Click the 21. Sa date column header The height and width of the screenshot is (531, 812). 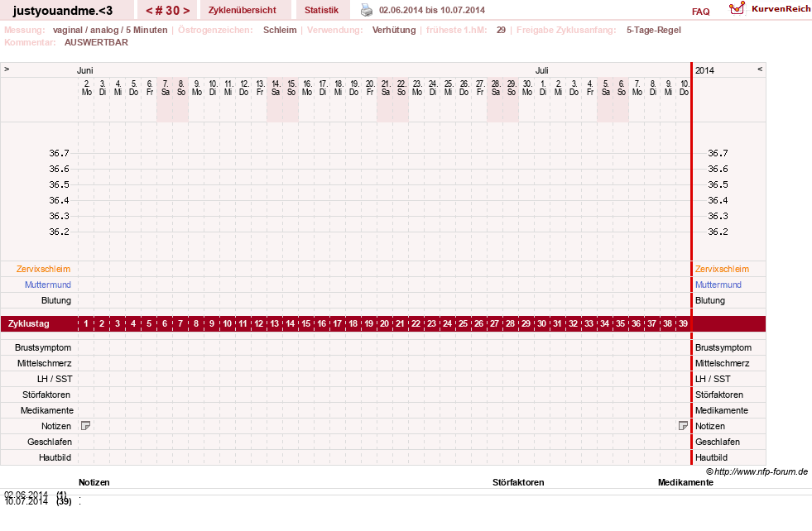pyautogui.click(x=385, y=88)
